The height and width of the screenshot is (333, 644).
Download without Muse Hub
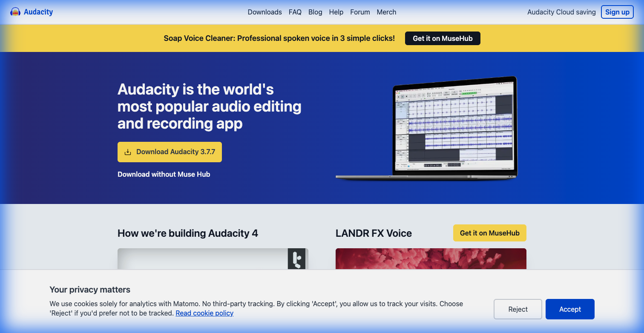point(164,174)
